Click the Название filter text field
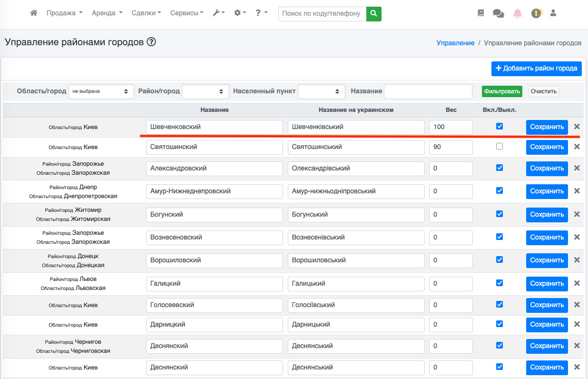The image size is (588, 379). tap(428, 91)
